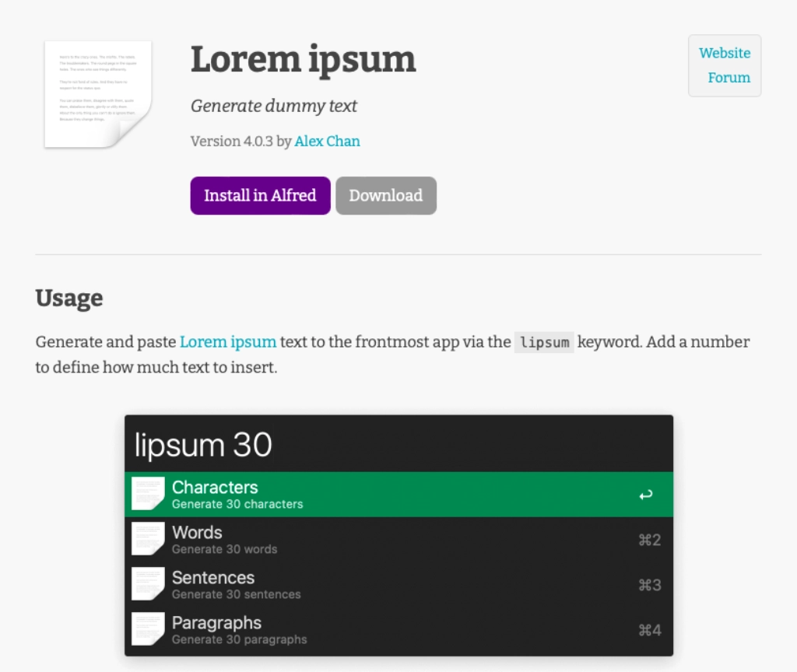797x672 pixels.
Task: Click the Lorem ipsum workflow document icon
Action: tap(97, 94)
